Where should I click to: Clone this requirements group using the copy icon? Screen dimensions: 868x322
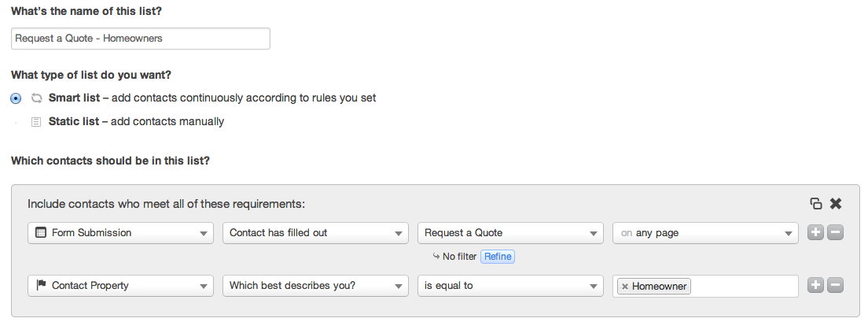(816, 204)
